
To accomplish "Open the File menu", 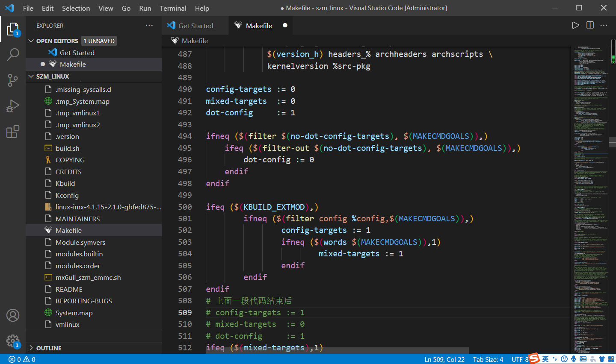I will [28, 8].
